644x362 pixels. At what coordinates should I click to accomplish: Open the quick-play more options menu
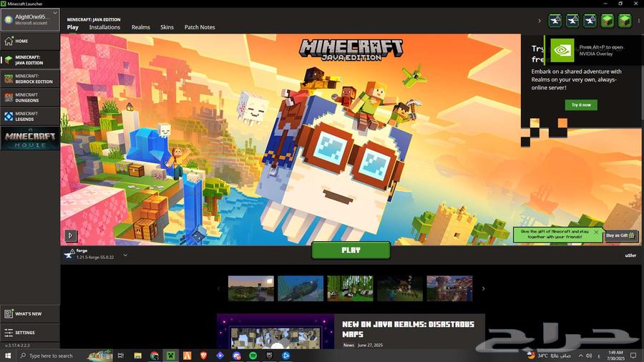click(639, 21)
